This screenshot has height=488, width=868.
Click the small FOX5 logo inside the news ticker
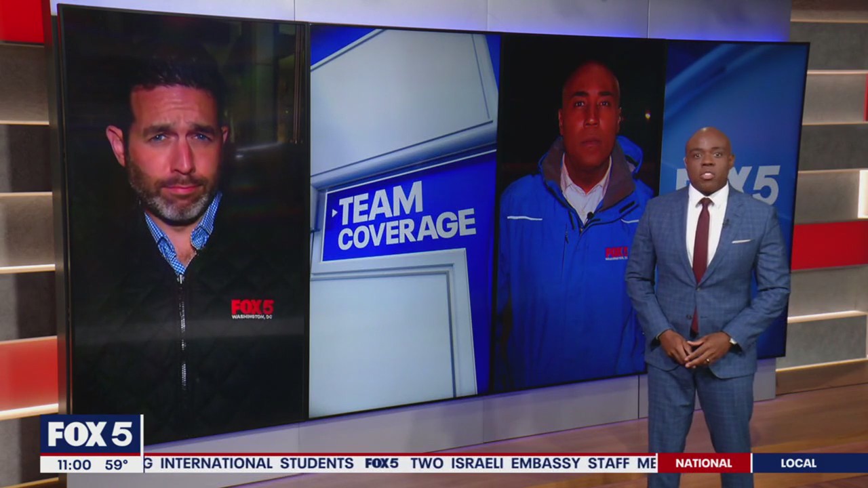[382, 464]
